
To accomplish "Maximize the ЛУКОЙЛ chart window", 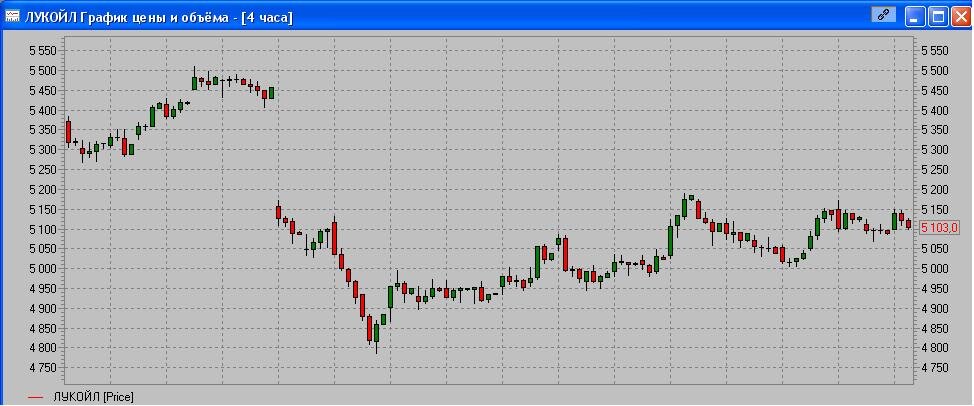I will tap(937, 17).
